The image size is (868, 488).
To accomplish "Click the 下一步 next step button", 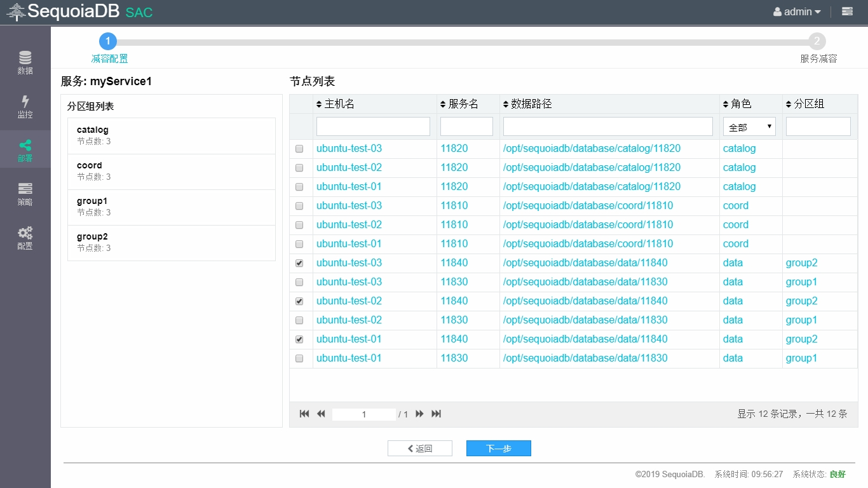I will click(498, 449).
